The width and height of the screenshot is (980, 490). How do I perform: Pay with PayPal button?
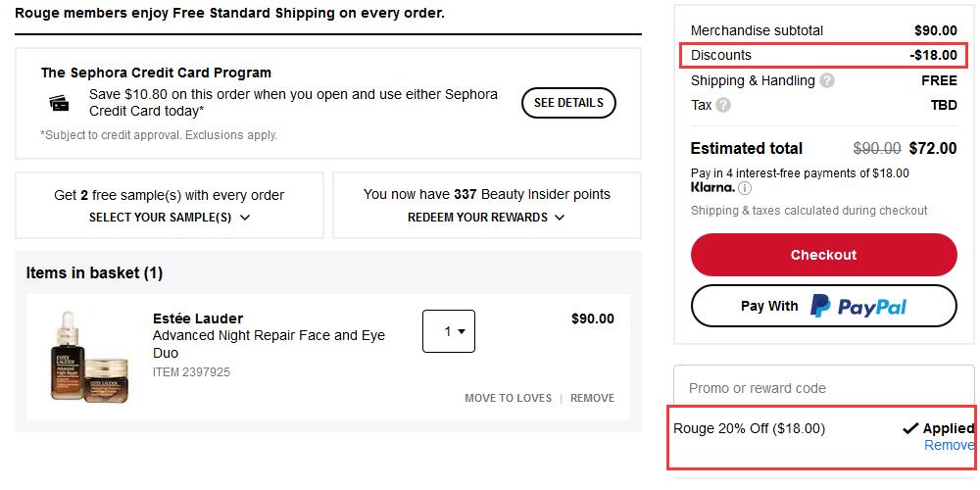point(824,306)
